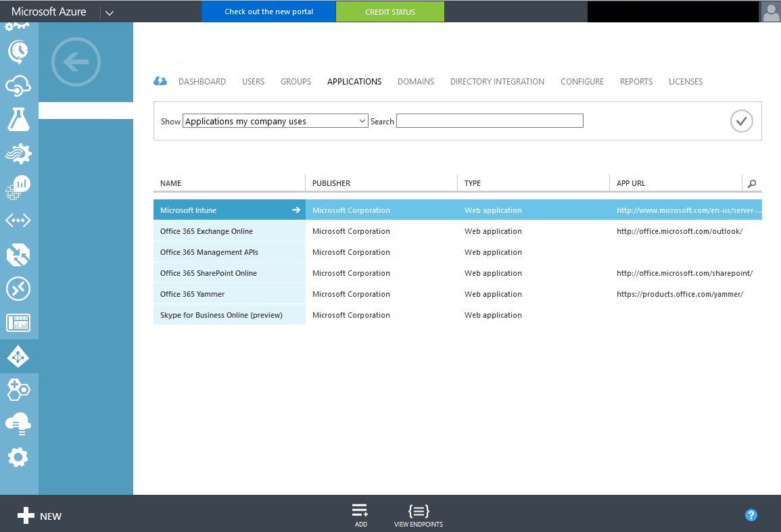Open the RemoteApp circular icon

point(18,289)
